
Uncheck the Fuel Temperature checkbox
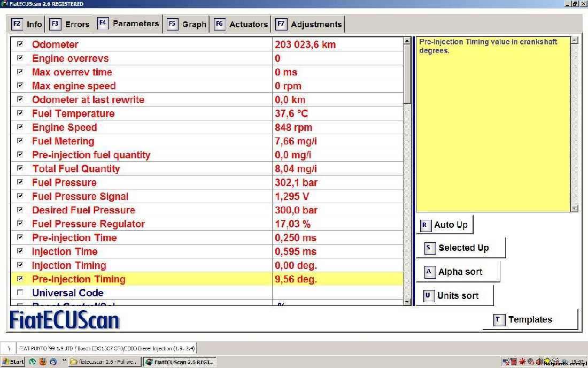click(x=20, y=113)
